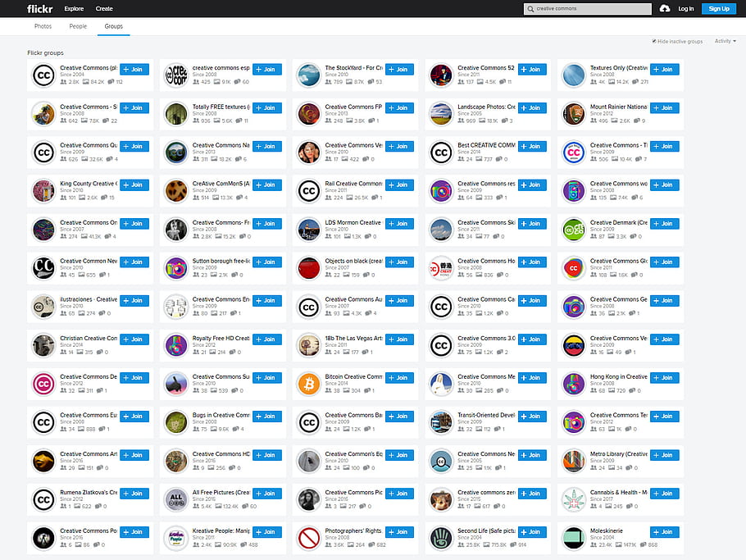Open the All Free Pictures group avatar

pos(176,499)
